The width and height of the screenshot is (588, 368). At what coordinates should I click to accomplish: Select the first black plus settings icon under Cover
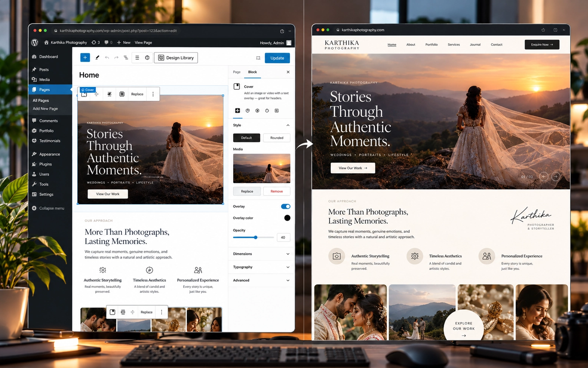[238, 111]
